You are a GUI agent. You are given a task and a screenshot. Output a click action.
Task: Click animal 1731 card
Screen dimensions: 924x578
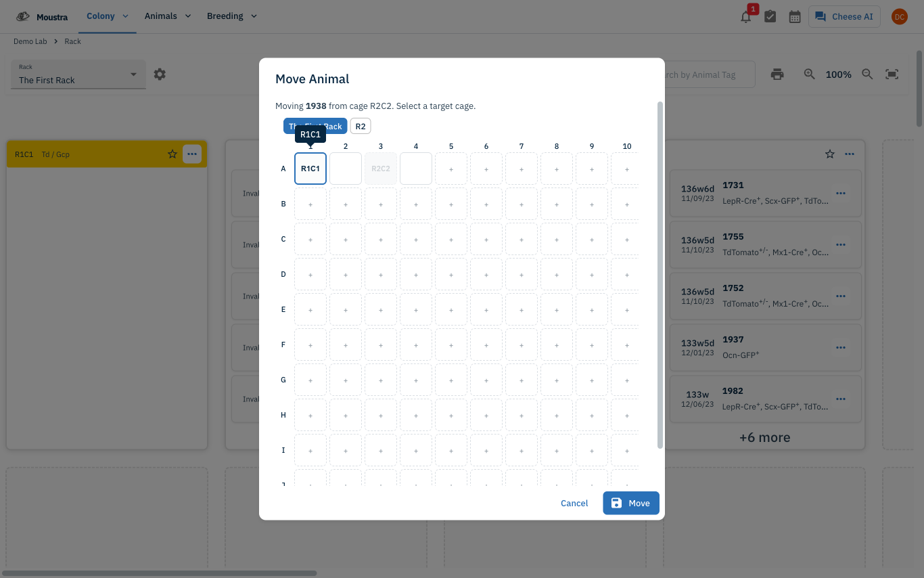pyautogui.click(x=765, y=194)
